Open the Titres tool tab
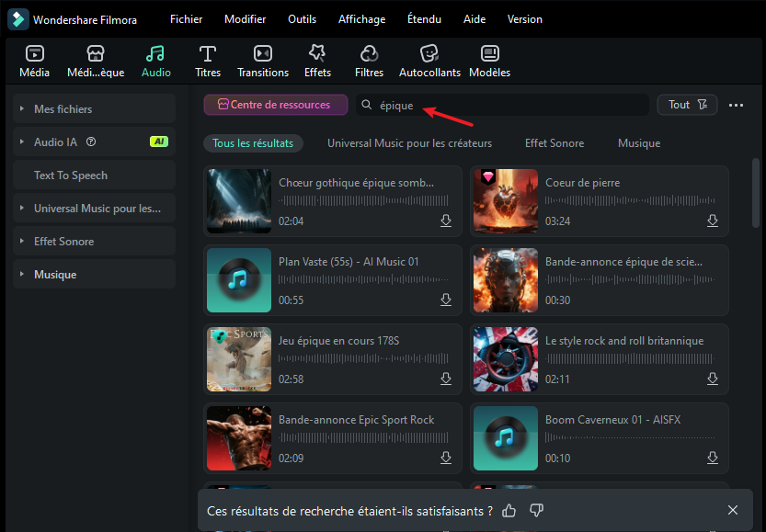Screen dimensions: 766x532 coord(208,61)
